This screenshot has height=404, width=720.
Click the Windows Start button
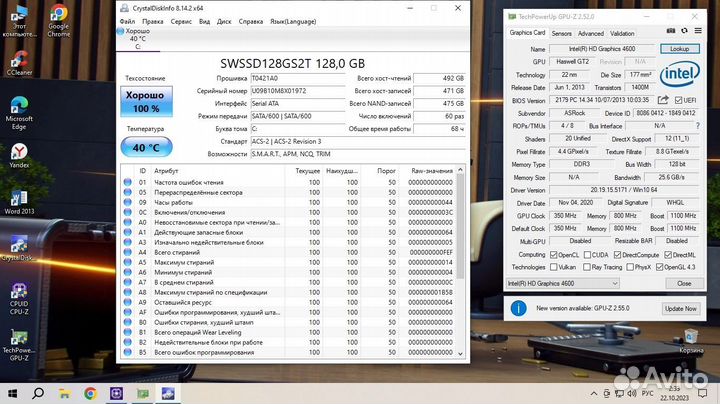[x=11, y=393]
